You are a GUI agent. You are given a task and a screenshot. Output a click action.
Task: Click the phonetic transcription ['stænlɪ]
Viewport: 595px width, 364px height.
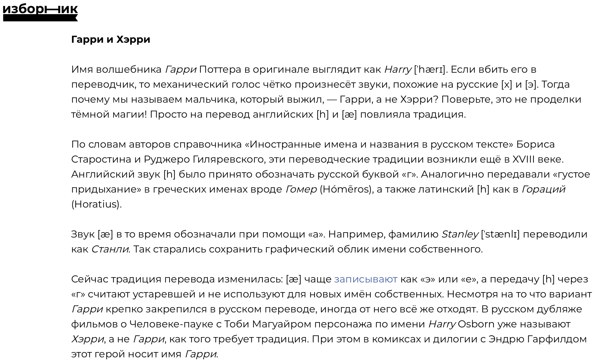pyautogui.click(x=500, y=234)
